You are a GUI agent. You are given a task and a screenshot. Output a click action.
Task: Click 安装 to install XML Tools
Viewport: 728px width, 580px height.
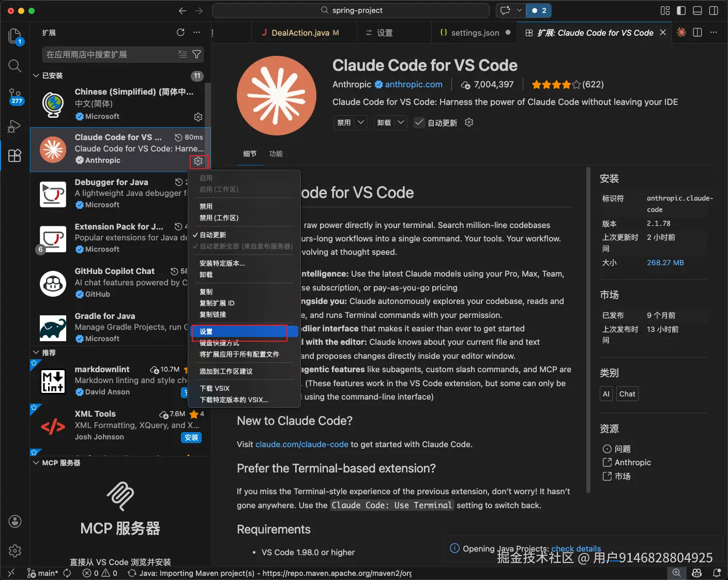point(191,437)
